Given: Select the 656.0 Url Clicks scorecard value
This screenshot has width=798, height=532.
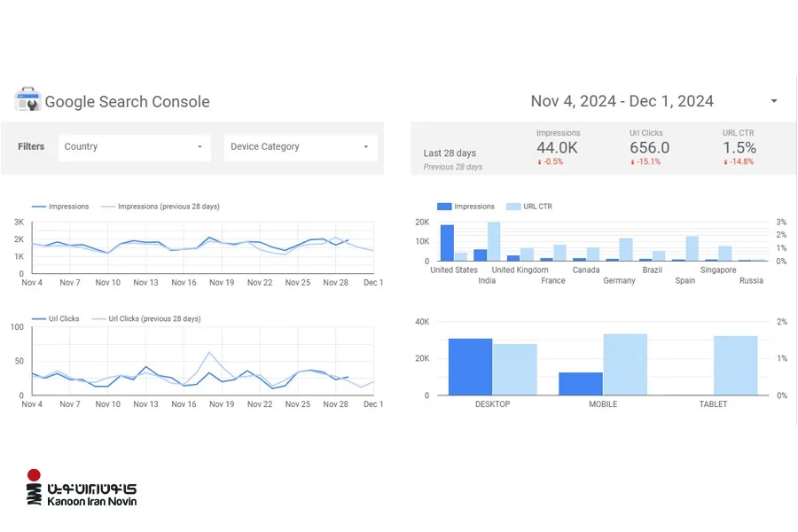Looking at the screenshot, I should pos(649,148).
